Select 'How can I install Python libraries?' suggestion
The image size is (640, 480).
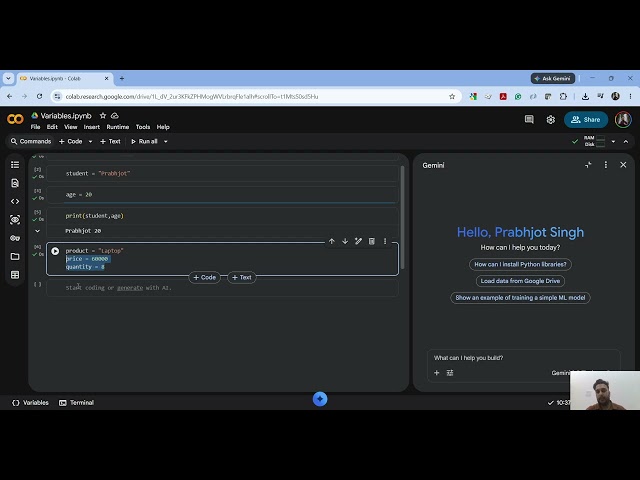(x=520, y=264)
